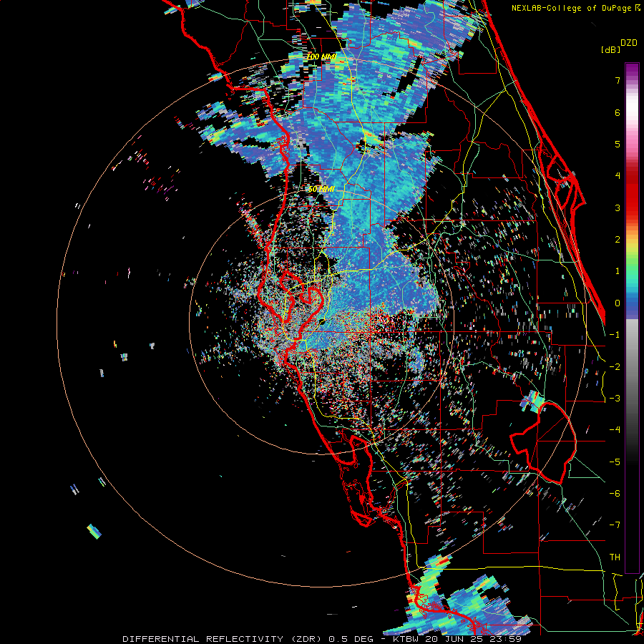
Task: Click the 23:59 time stamp
Action: pyautogui.click(x=505, y=639)
